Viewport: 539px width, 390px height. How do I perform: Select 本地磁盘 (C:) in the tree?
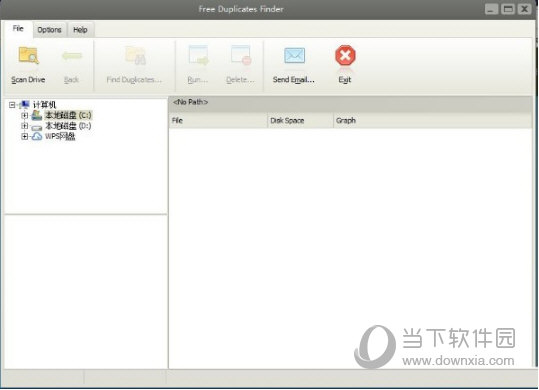(x=68, y=115)
